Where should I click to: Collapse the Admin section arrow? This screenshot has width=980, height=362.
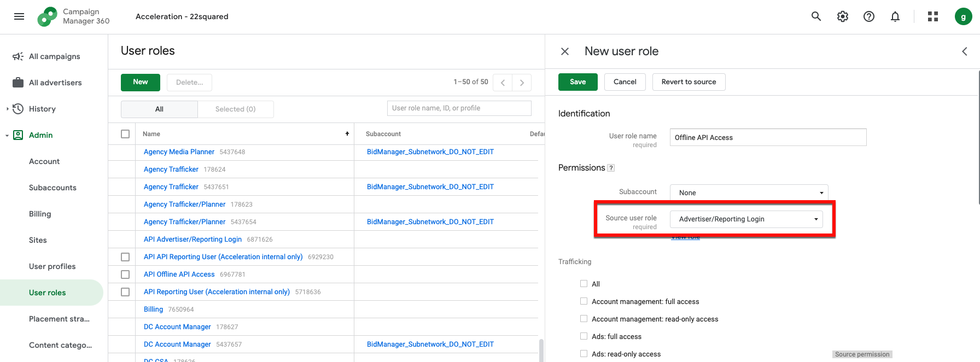[x=7, y=135]
